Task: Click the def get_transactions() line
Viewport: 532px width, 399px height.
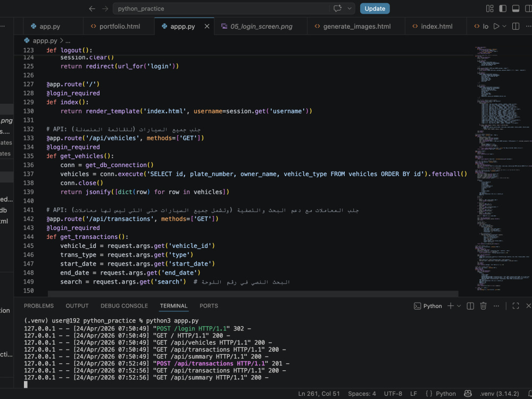Action: pos(87,237)
